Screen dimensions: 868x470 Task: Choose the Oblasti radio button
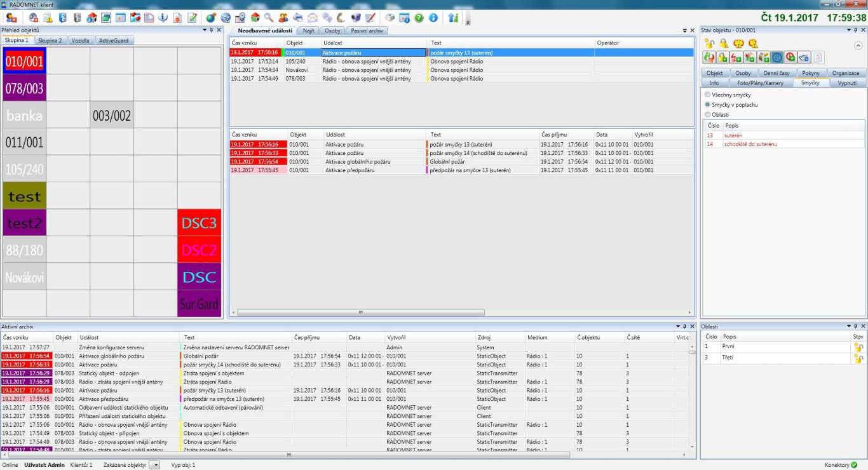coord(708,115)
